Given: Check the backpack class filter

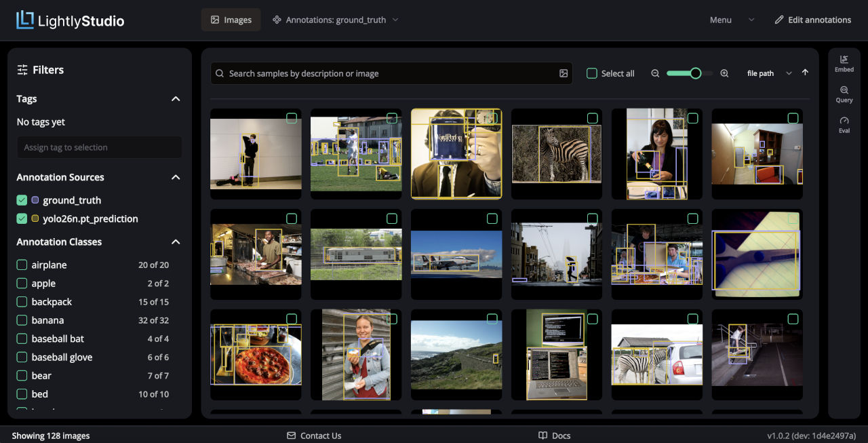Looking at the screenshot, I should click(x=22, y=302).
